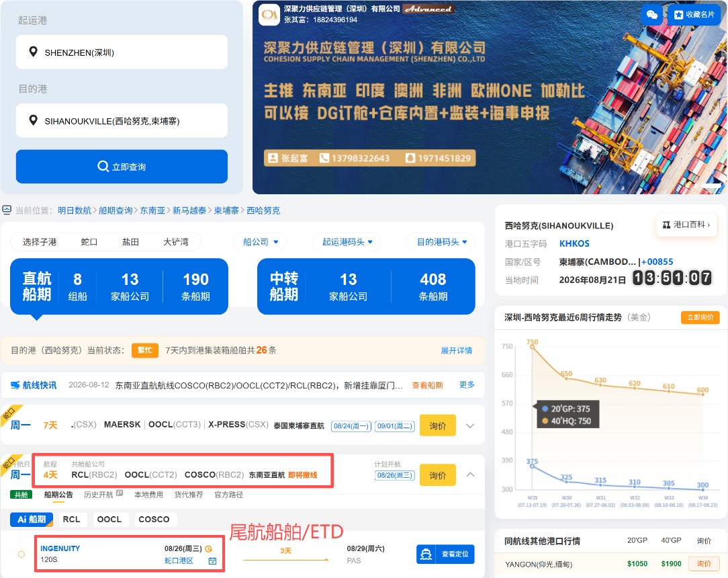
Task: Click 询价 for YANGON row
Action: (x=704, y=564)
